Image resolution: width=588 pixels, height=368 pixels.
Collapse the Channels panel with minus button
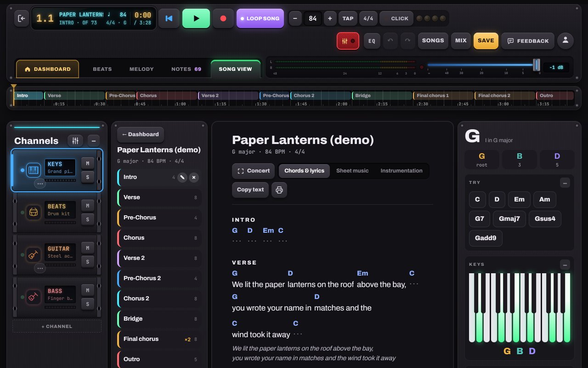click(93, 141)
